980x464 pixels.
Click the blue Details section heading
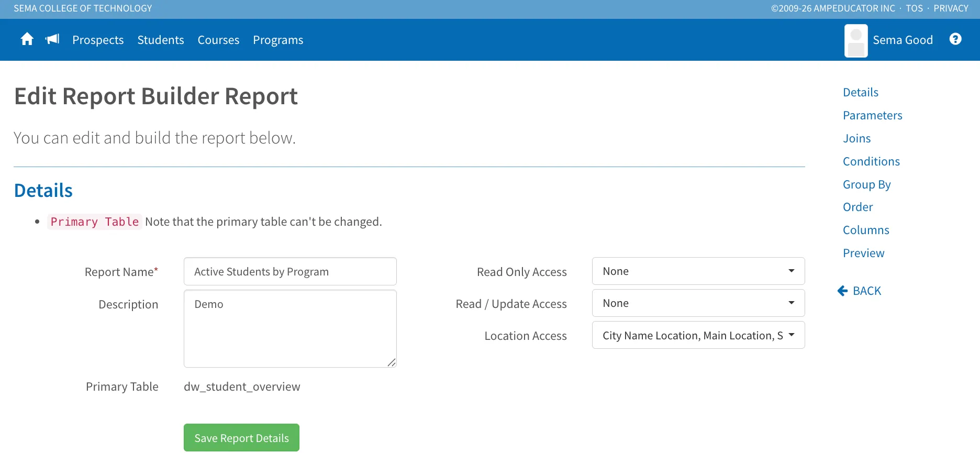click(x=43, y=191)
